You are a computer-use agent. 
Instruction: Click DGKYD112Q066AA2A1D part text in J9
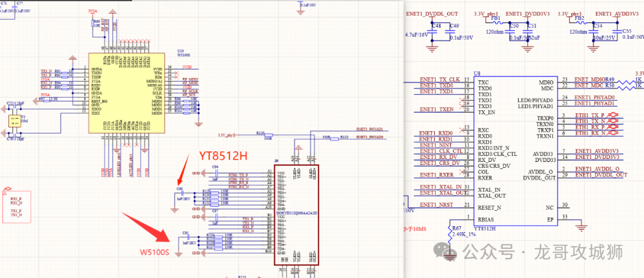click(297, 213)
